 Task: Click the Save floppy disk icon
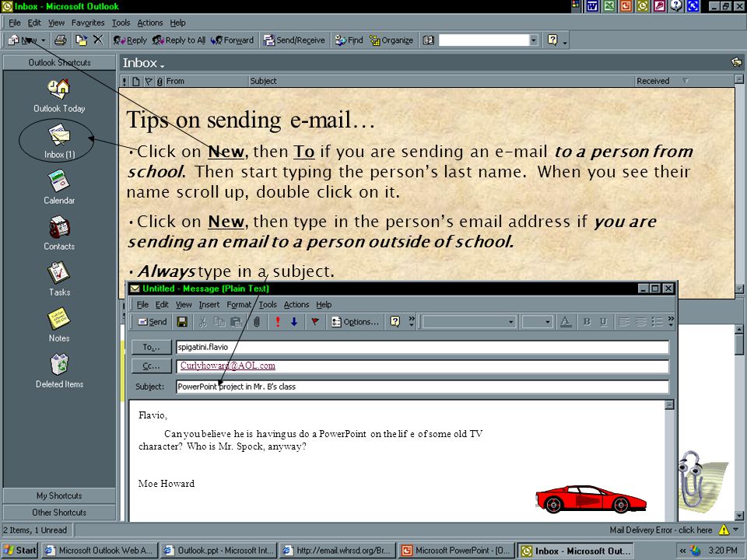coord(182,322)
